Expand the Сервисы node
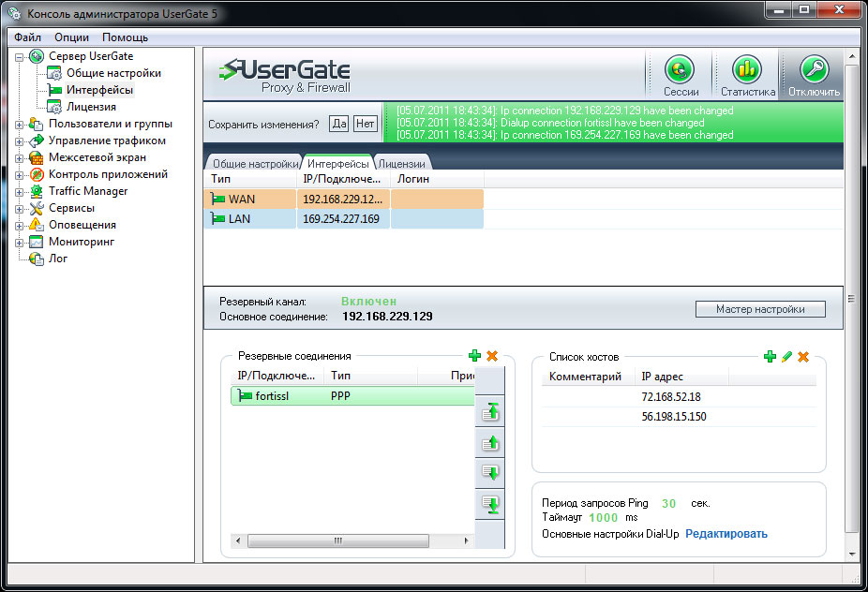Image resolution: width=868 pixels, height=592 pixels. point(20,209)
